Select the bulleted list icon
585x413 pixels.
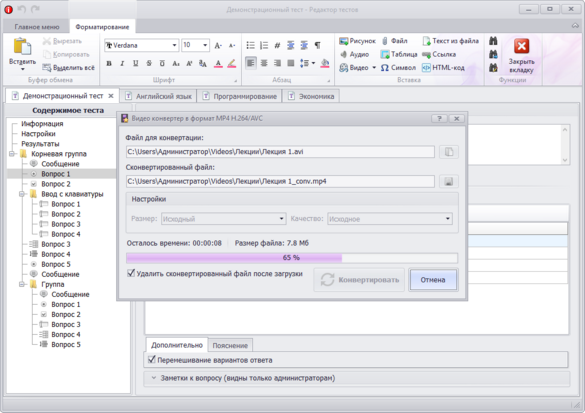250,46
